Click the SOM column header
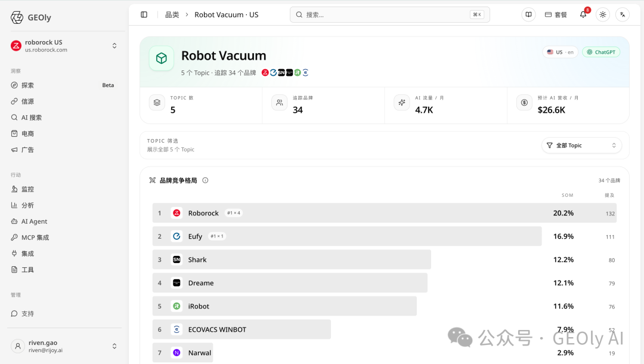Image resolution: width=644 pixels, height=364 pixels. coord(567,195)
